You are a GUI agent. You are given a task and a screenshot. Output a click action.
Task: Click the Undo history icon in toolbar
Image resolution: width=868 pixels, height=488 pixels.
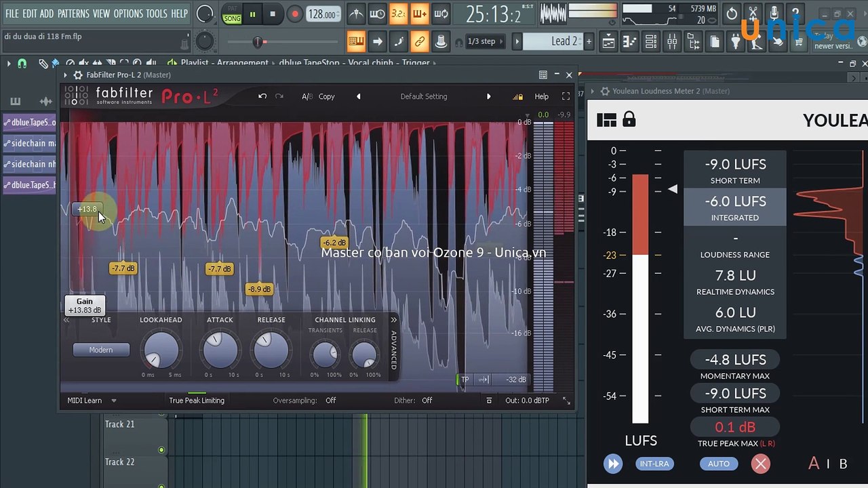point(732,14)
